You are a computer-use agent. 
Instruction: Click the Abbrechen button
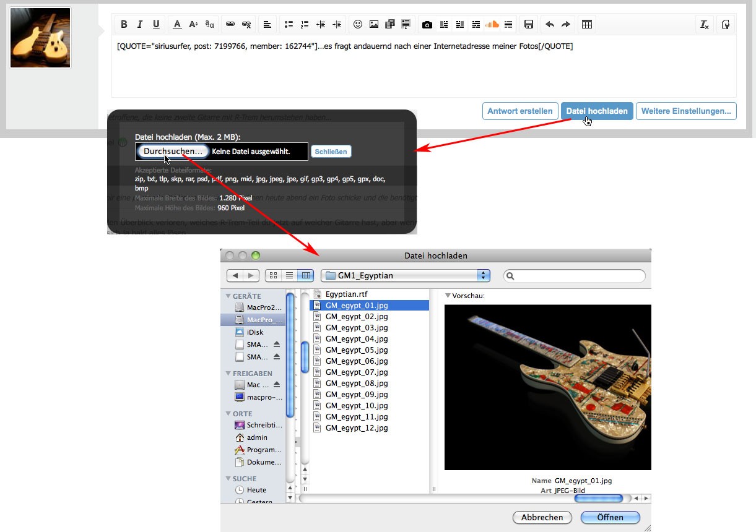542,518
